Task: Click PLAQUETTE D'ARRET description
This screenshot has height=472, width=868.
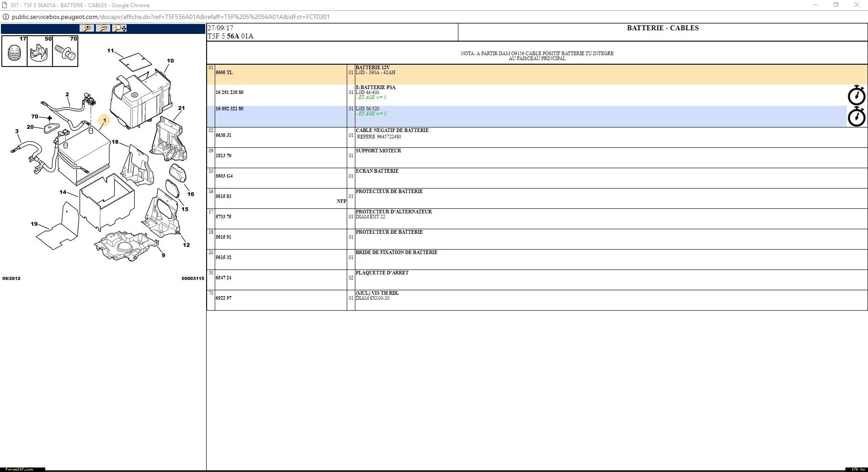Action: tap(382, 273)
